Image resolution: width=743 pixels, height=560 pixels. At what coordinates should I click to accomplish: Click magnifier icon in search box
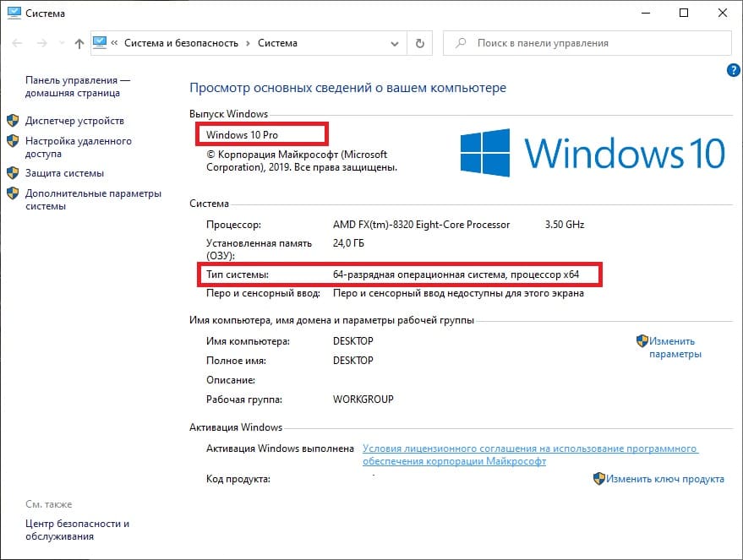[x=460, y=43]
